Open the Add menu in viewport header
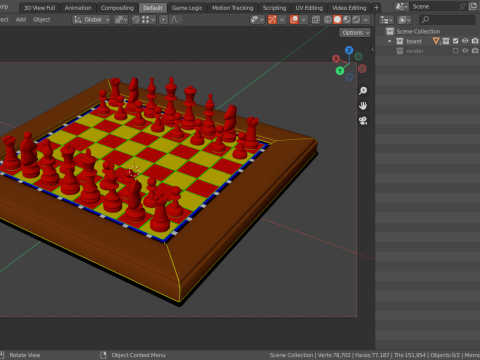This screenshot has height=360, width=480. point(21,20)
